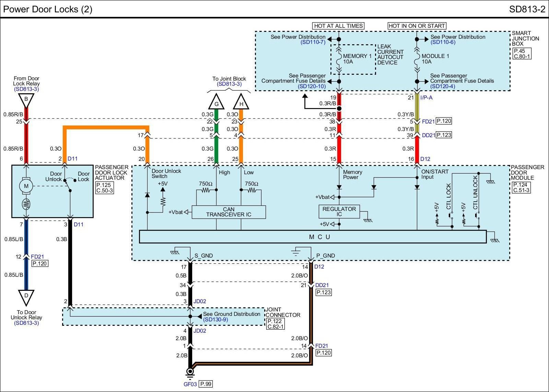Click the CTL UNLOCK switch symbol
The image size is (549, 392).
pyautogui.click(x=477, y=215)
